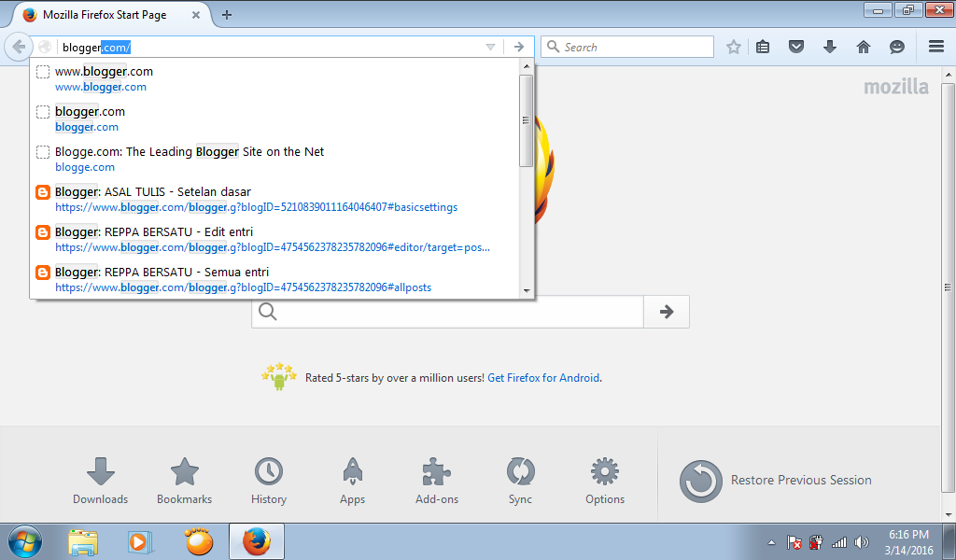Open volume speaker tray icon
The height and width of the screenshot is (560, 956).
pyautogui.click(x=862, y=542)
